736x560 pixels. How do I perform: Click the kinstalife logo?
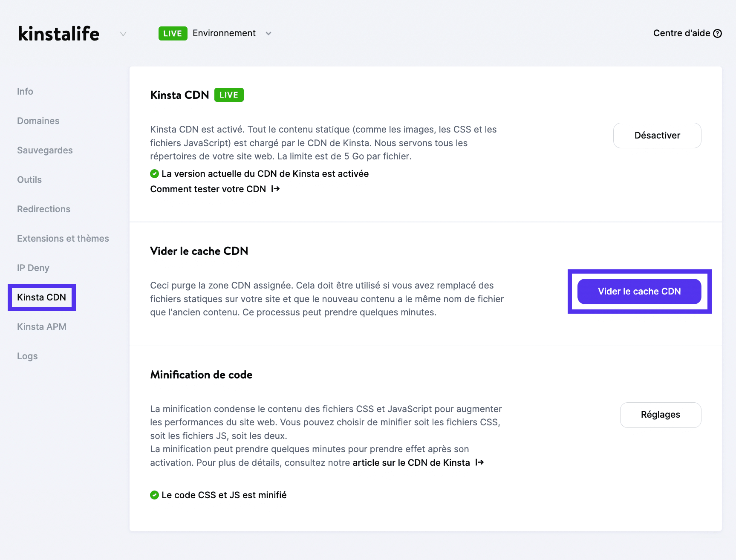coord(58,33)
